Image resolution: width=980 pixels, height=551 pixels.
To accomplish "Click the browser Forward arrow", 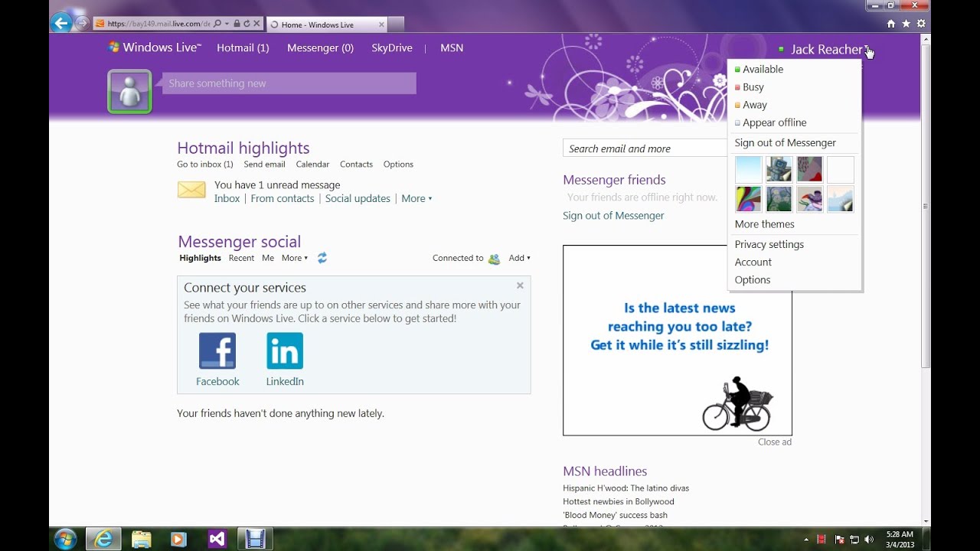I will point(82,24).
